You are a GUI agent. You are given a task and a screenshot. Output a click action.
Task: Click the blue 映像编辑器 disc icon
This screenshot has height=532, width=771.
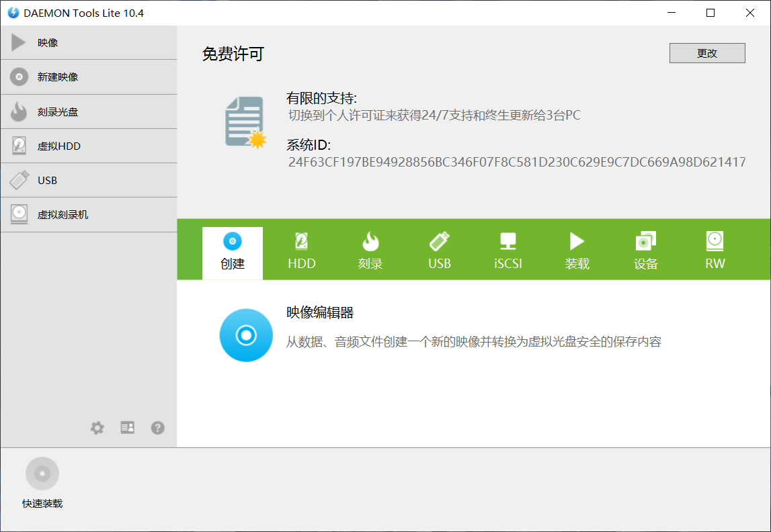246,335
